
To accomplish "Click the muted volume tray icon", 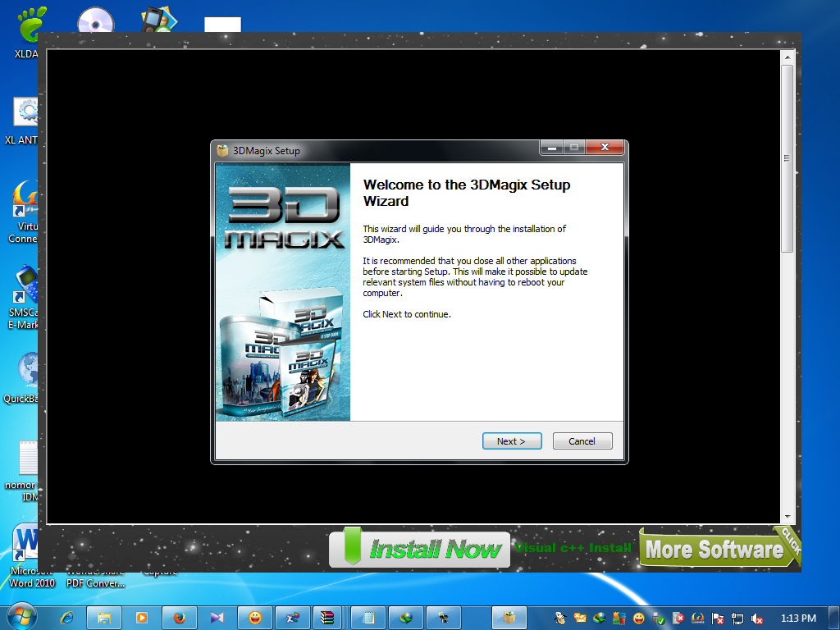I will click(x=757, y=619).
